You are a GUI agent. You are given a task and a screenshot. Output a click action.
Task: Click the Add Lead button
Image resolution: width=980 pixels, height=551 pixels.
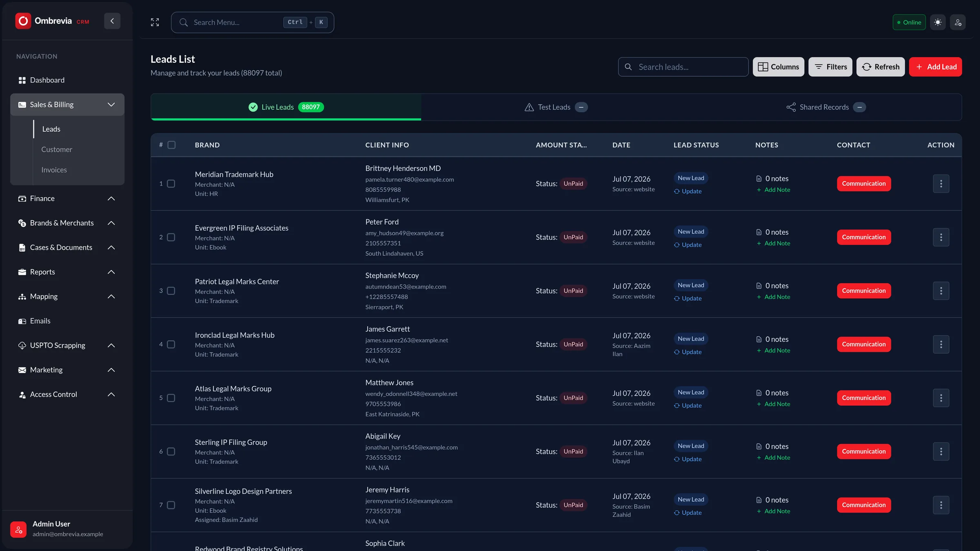(x=935, y=67)
